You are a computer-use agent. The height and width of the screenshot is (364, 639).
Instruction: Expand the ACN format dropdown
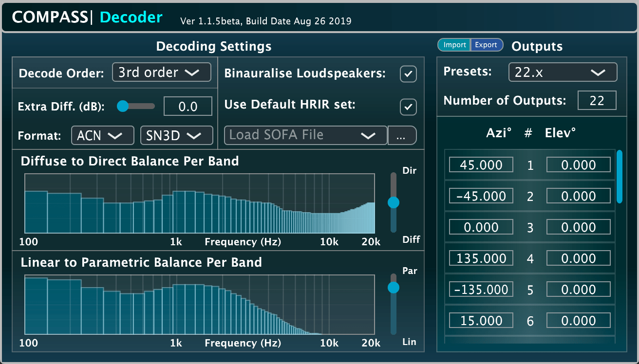(x=103, y=136)
